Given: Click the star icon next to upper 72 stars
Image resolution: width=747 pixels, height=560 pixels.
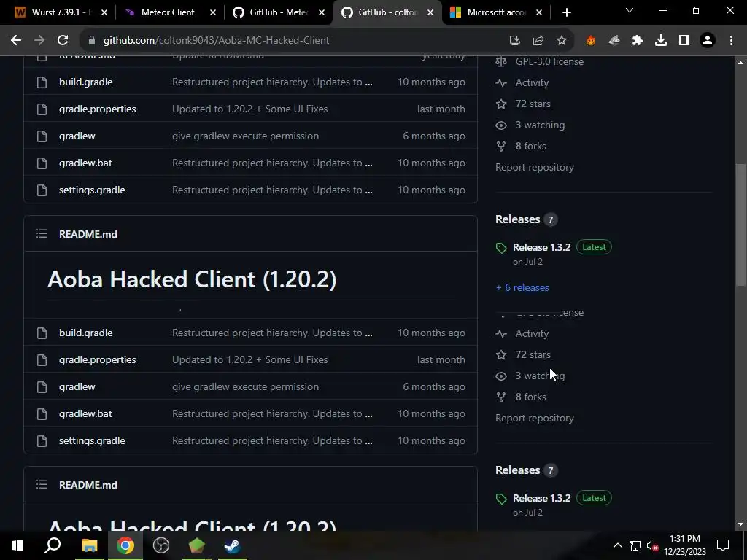Looking at the screenshot, I should 500,104.
